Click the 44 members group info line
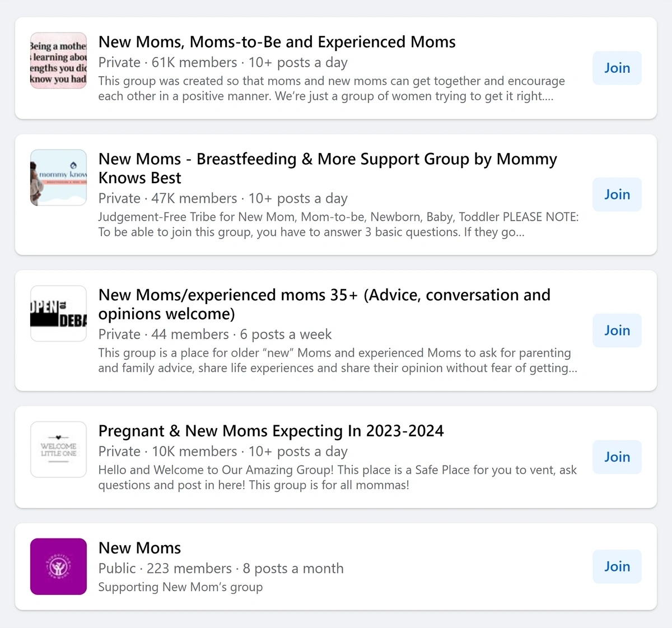Screen dimensions: 672x628 point(214,334)
